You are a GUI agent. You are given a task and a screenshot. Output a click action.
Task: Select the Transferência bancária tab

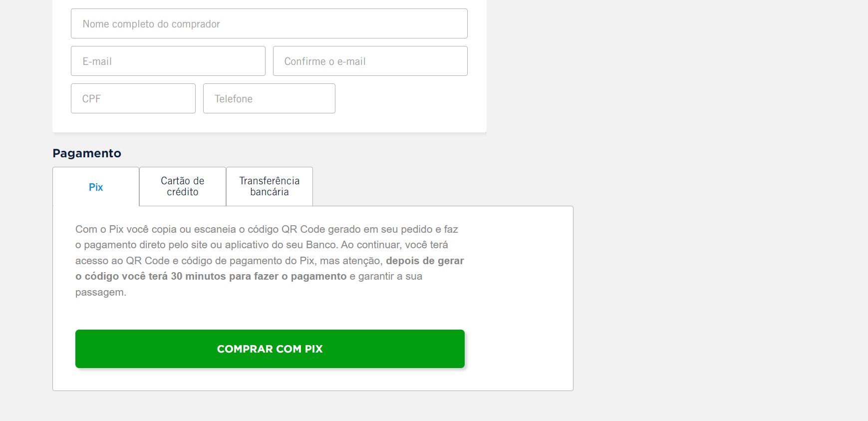[270, 186]
